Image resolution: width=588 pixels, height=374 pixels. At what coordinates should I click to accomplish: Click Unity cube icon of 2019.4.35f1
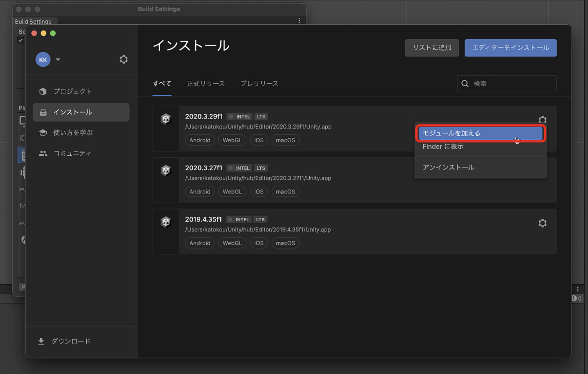pos(166,222)
